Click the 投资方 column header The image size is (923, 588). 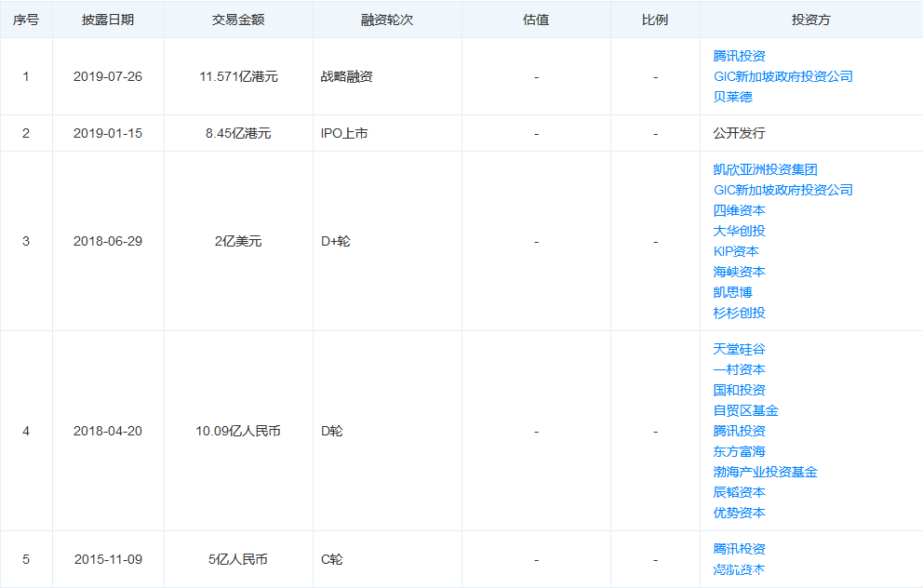click(810, 20)
